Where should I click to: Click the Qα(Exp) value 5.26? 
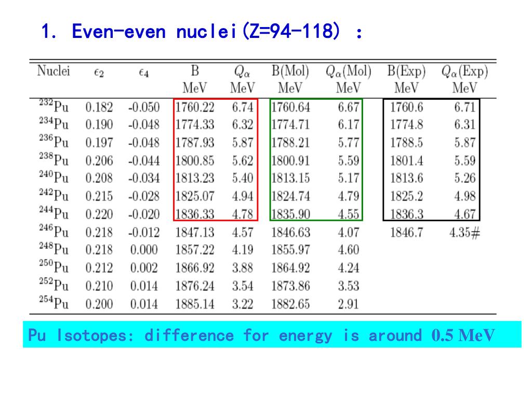[x=465, y=178]
